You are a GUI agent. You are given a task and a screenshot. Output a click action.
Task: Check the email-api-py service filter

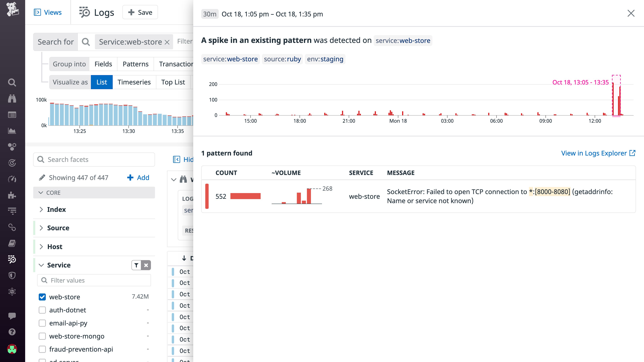42,323
